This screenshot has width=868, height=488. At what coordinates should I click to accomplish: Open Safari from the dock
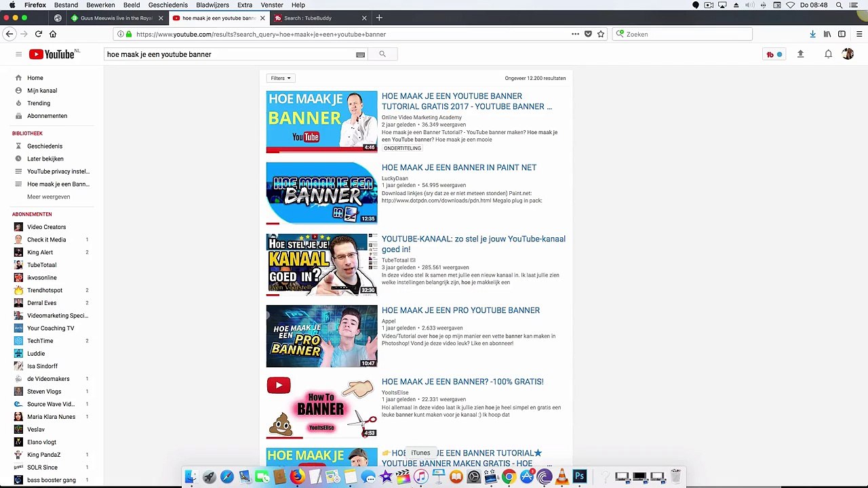[x=226, y=477]
